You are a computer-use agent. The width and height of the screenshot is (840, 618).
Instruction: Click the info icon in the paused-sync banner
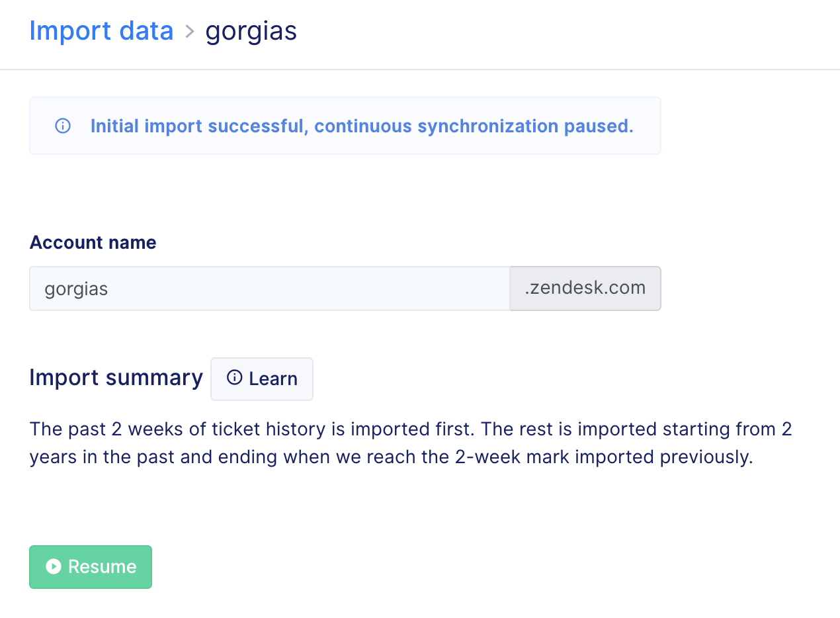[63, 126]
